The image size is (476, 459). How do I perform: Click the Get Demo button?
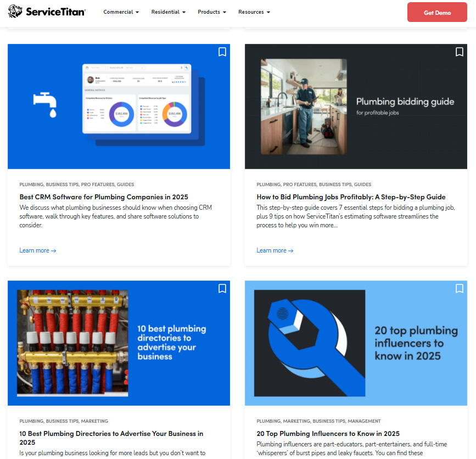pos(437,12)
